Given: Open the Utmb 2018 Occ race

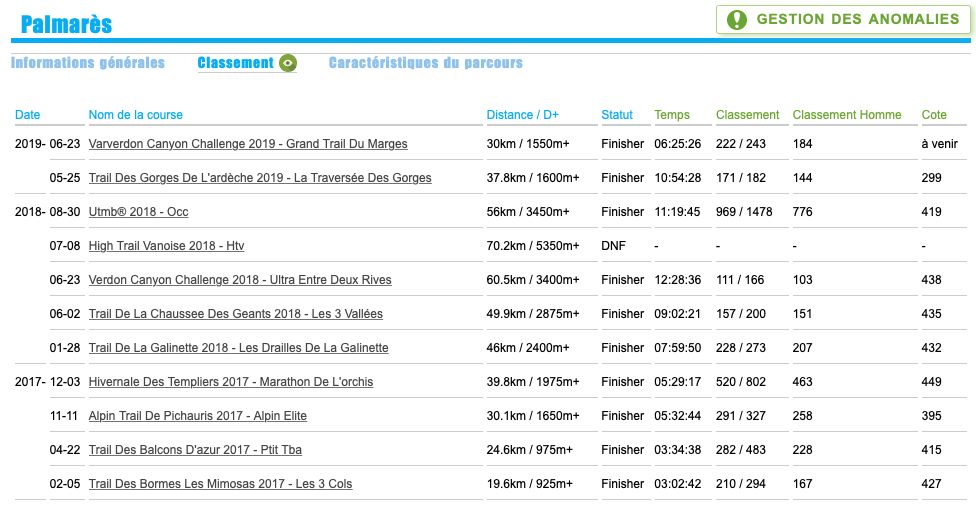Looking at the screenshot, I should pos(138,212).
